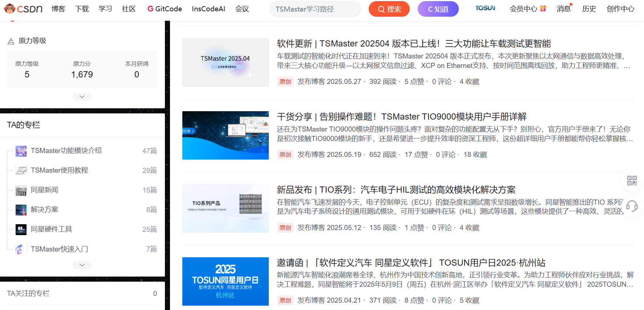Open the InsCodeAI menu item
This screenshot has width=644, height=310.
point(208,9)
